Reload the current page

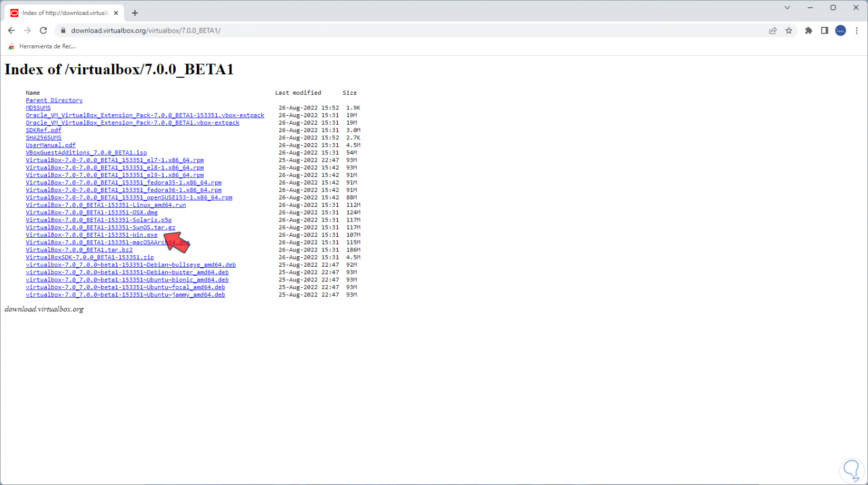click(44, 31)
